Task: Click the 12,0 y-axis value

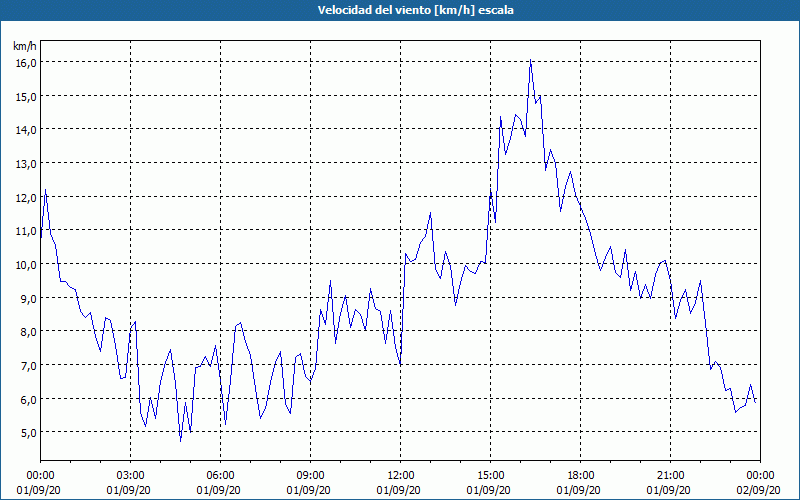Action: (x=27, y=197)
